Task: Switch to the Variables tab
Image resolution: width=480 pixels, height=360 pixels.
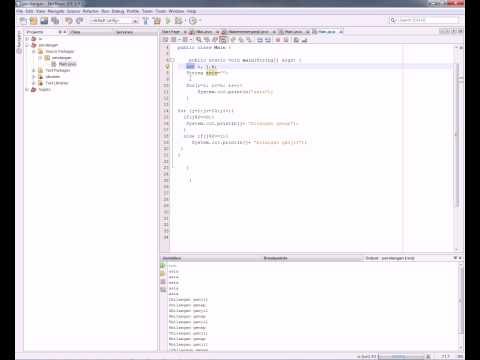Action: (172, 258)
